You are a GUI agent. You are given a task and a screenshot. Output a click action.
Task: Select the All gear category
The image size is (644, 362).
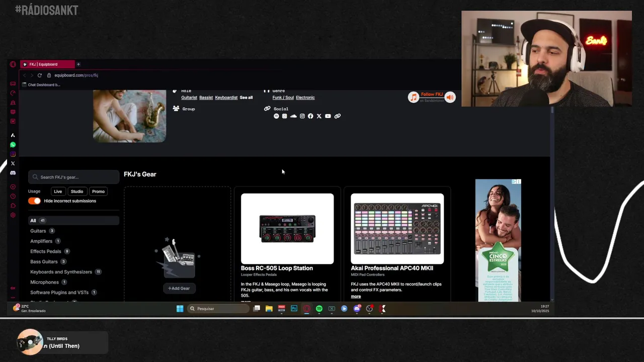73,221
